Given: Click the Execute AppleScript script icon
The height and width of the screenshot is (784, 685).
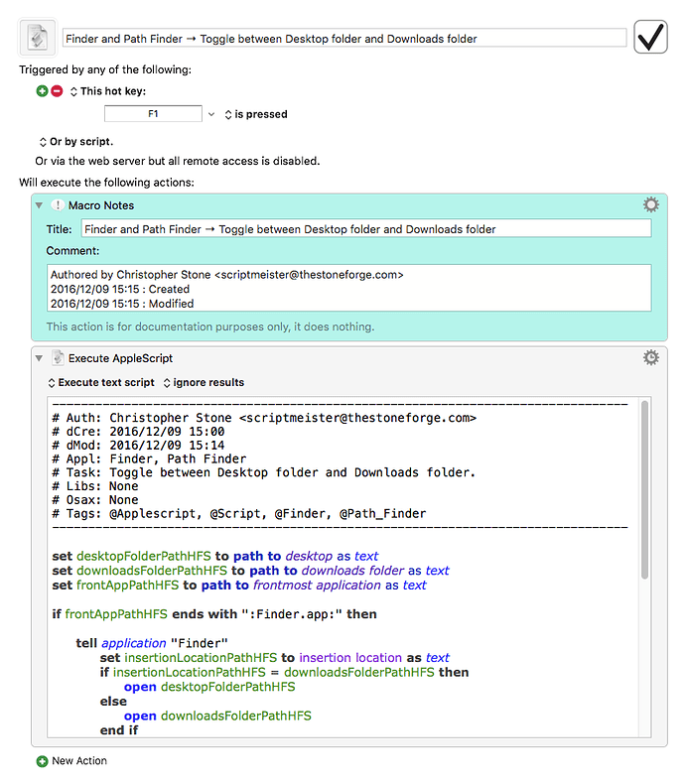Looking at the screenshot, I should point(58,358).
